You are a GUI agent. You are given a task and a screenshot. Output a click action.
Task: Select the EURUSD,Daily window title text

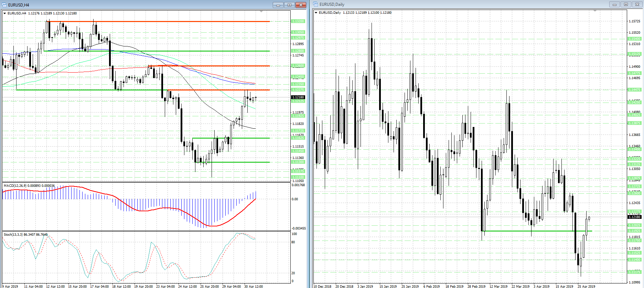332,4
